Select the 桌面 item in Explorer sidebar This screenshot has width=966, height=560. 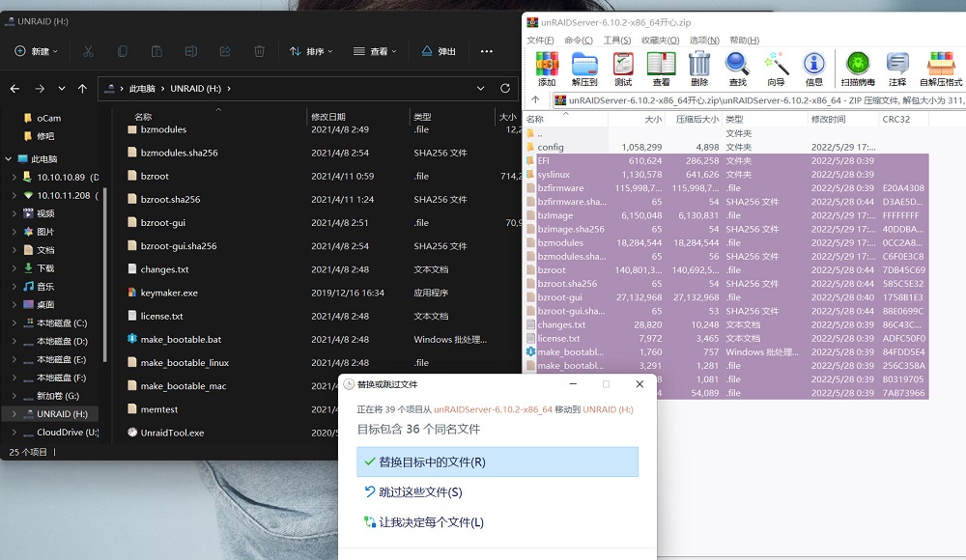pyautogui.click(x=45, y=305)
